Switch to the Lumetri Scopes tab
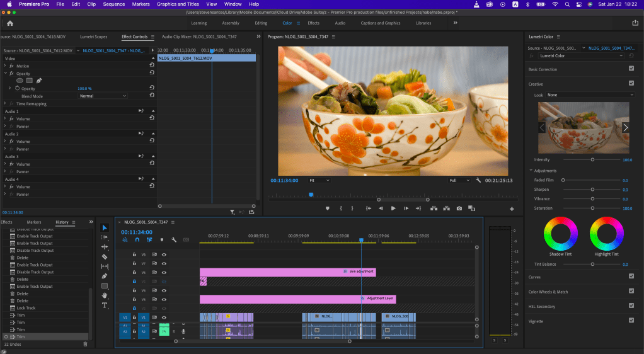 click(92, 37)
